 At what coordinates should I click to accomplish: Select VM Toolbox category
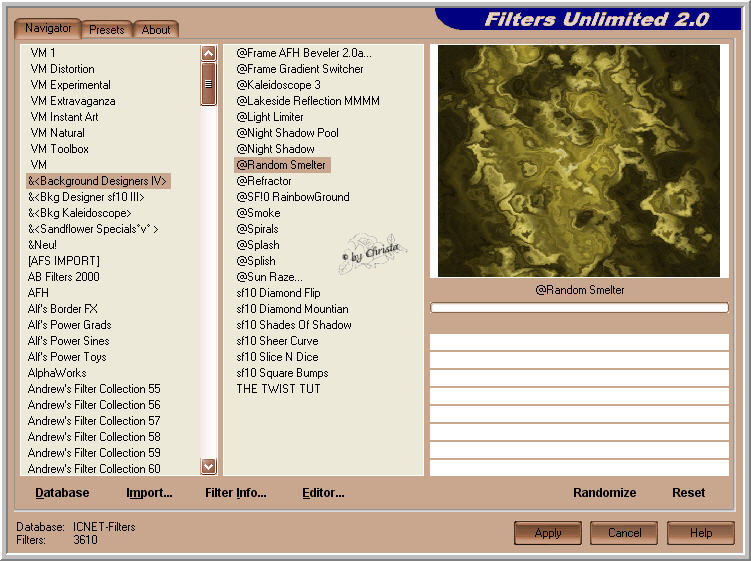tap(59, 149)
